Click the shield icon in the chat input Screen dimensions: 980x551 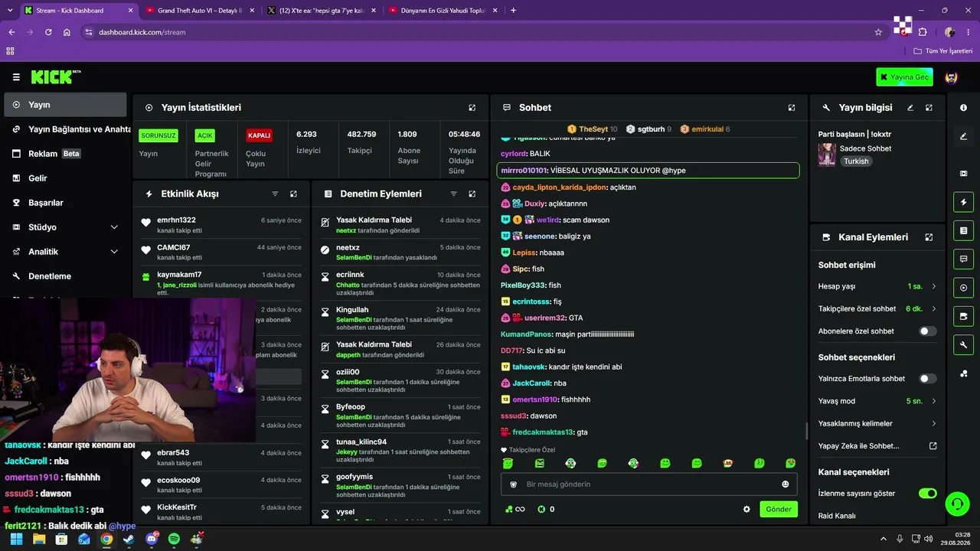[x=513, y=484]
